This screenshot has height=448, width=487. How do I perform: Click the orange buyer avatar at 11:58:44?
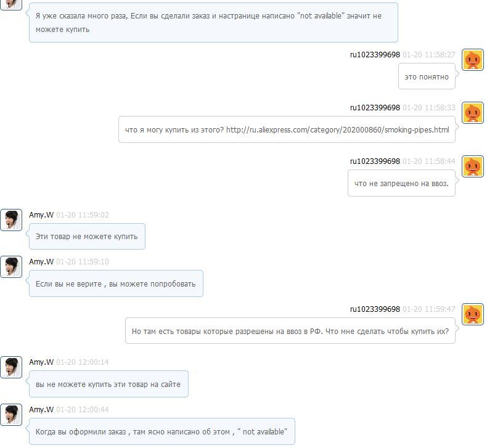click(472, 166)
